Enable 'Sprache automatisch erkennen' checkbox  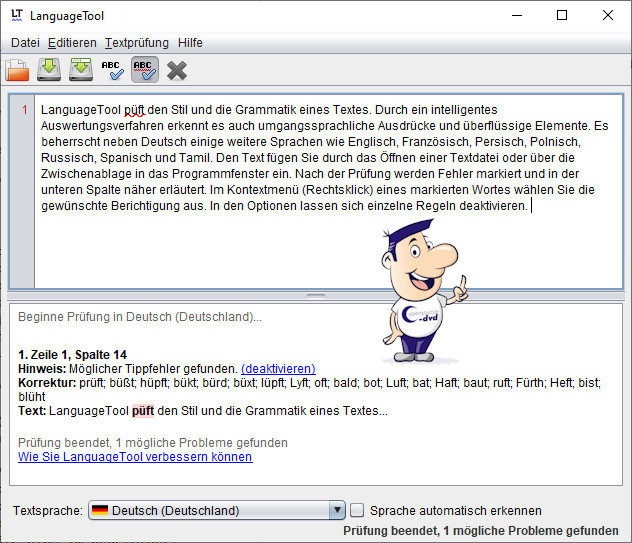357,511
